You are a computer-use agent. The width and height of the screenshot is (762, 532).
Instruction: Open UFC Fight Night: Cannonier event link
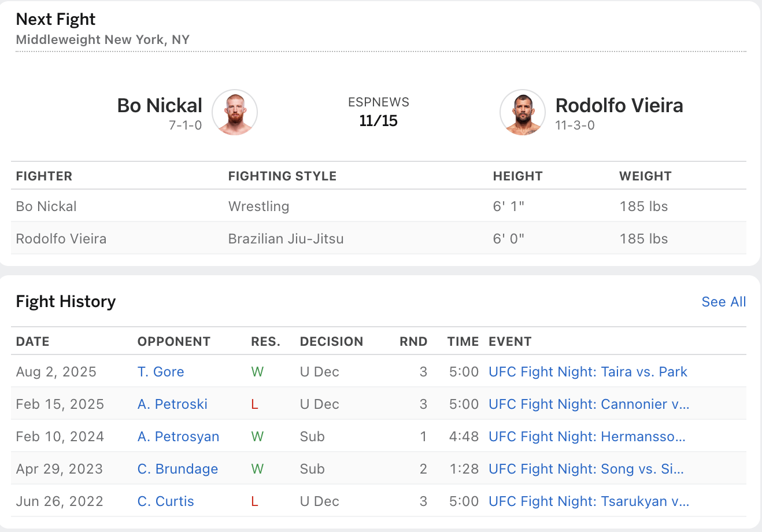coord(589,404)
